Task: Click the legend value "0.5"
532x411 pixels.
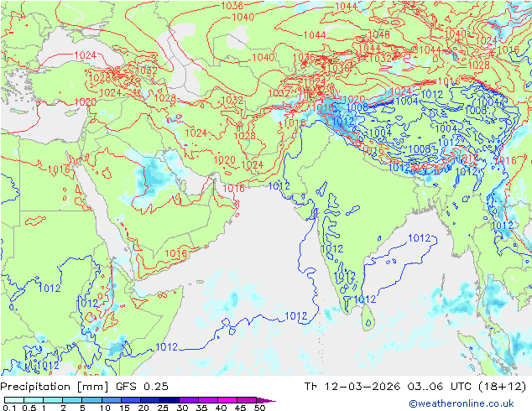Action: pyautogui.click(x=29, y=408)
